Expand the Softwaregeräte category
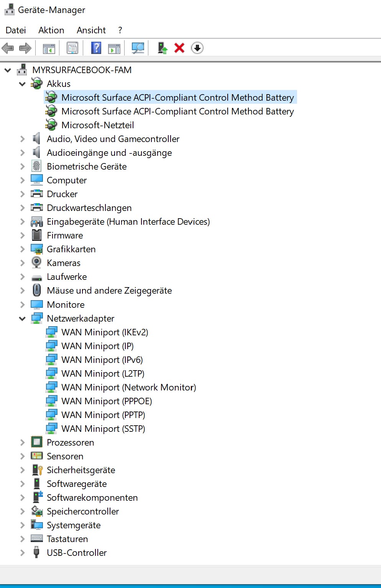The width and height of the screenshot is (381, 588). 22,484
